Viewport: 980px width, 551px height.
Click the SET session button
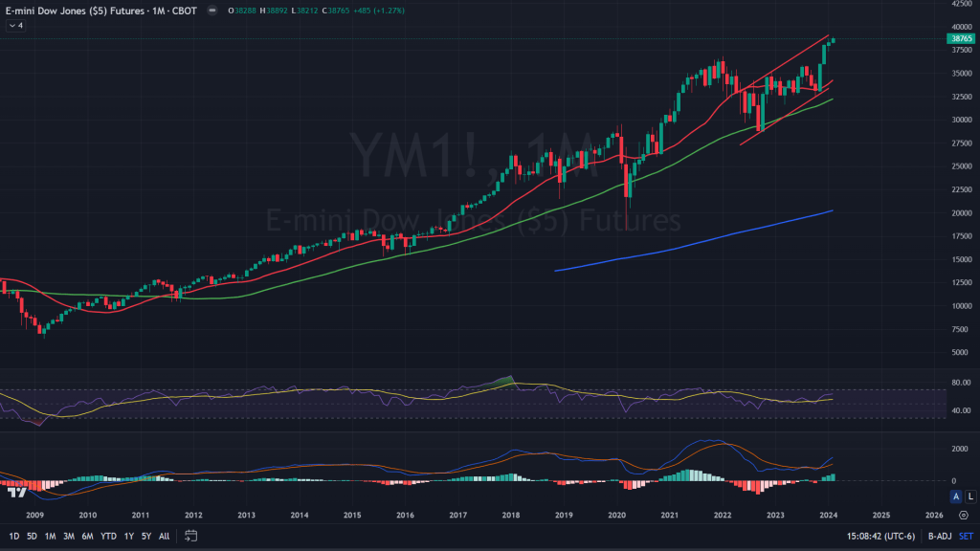[x=965, y=536]
